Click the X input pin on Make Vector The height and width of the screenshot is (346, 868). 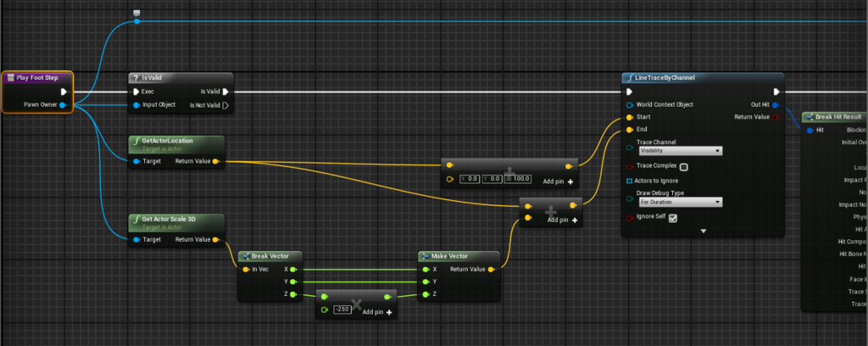click(426, 270)
